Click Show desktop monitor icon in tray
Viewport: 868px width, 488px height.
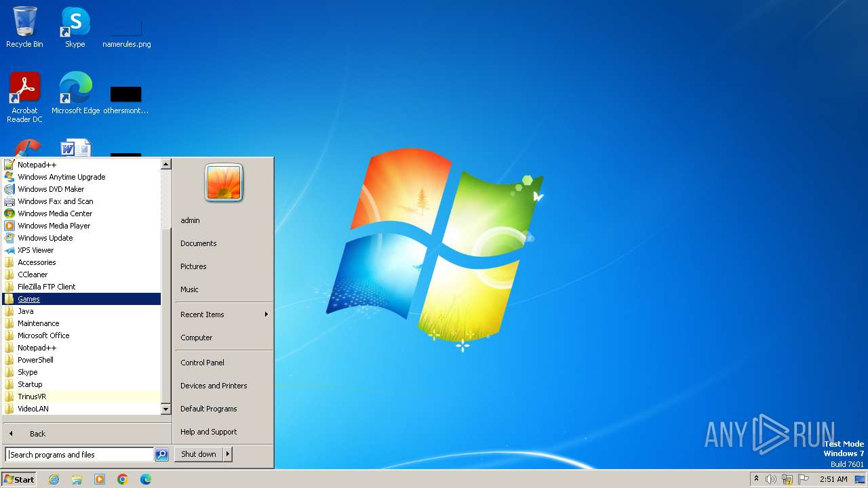coord(860,479)
